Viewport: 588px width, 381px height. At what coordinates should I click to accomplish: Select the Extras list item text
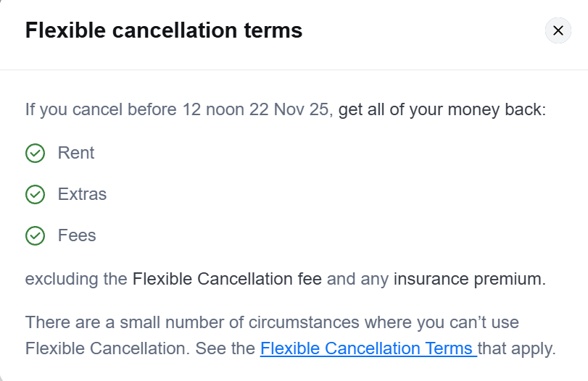82,194
